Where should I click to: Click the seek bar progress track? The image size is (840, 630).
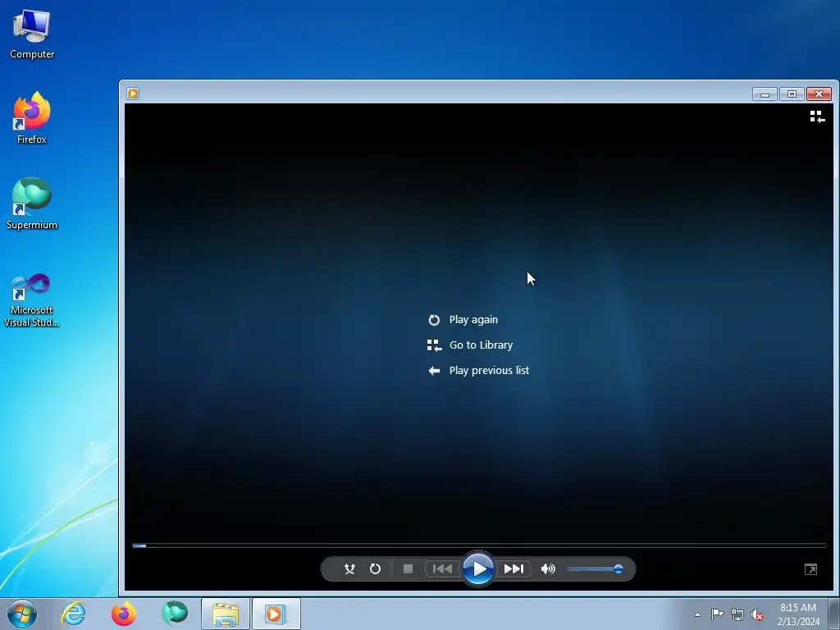479,546
